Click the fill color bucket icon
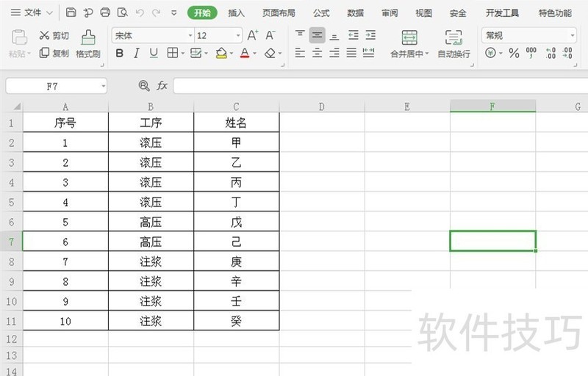This screenshot has height=376, width=588. point(221,53)
